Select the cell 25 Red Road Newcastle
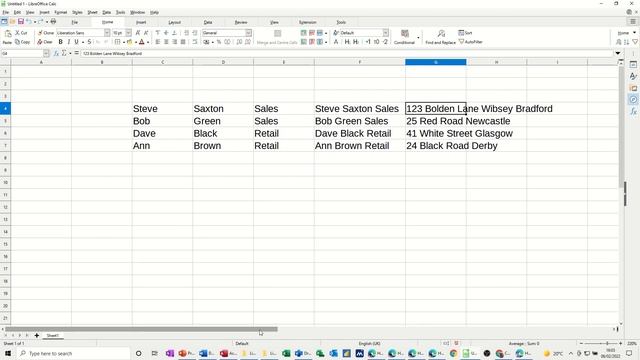The width and height of the screenshot is (640, 360). (x=436, y=121)
